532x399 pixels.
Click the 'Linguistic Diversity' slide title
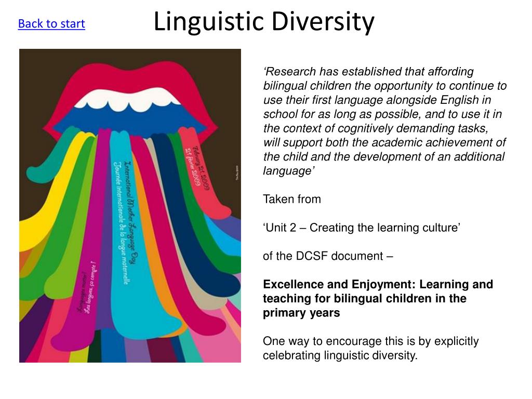(x=264, y=22)
